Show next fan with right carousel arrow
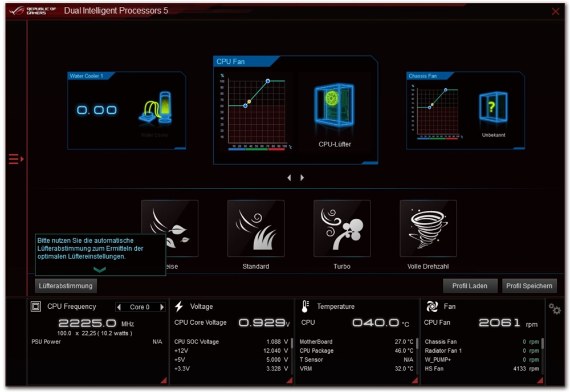 [302, 178]
